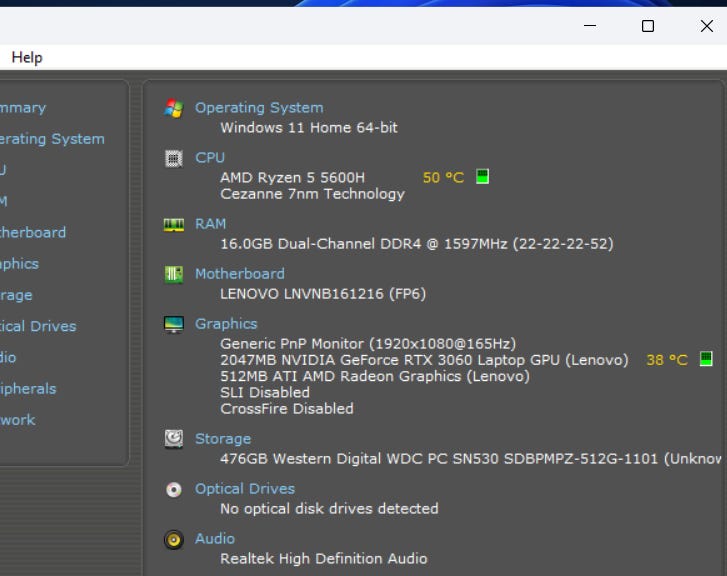Click the SLI Disabled text
Viewport: 727px width, 576px height.
pyautogui.click(x=265, y=393)
